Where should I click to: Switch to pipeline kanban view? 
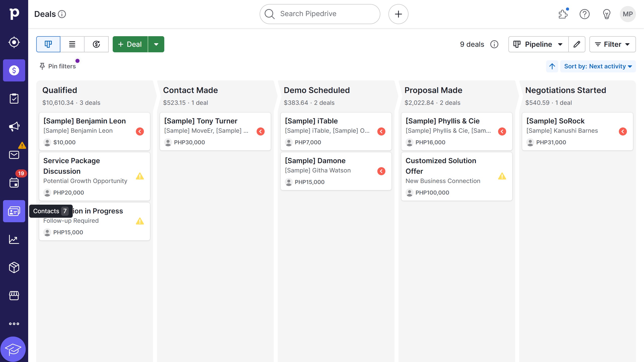tap(48, 44)
